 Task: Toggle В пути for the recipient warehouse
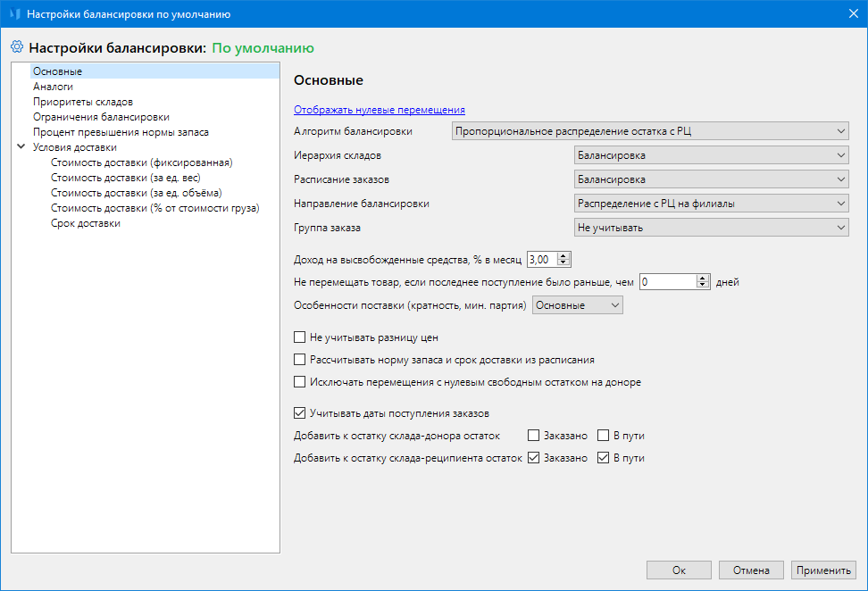point(603,458)
